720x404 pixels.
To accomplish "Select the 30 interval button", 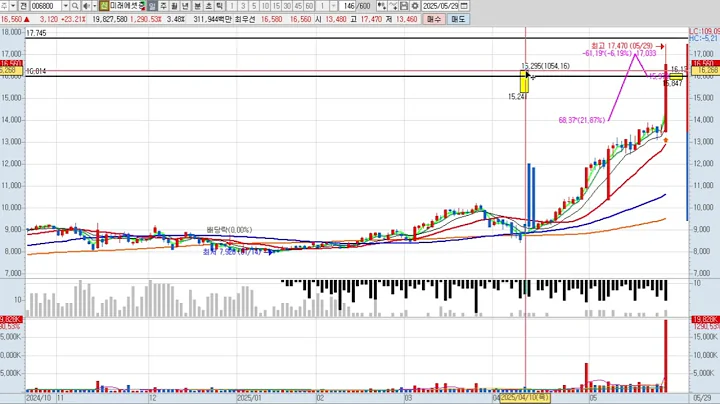I will 287,6.
